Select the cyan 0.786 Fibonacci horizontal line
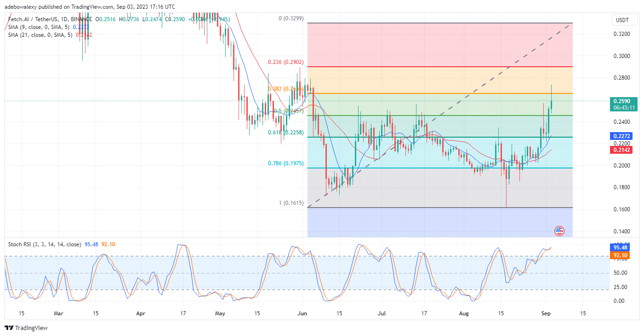Screen dimensions: 644x336 pyautogui.click(x=440, y=168)
